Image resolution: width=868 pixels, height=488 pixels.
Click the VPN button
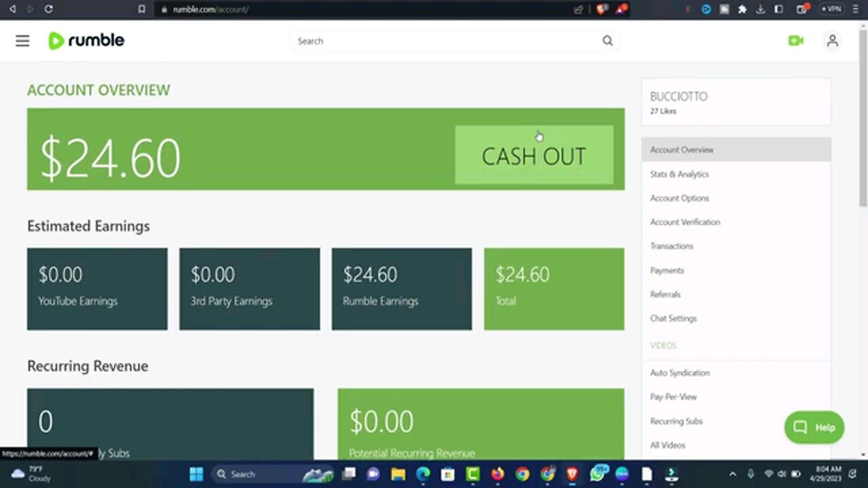(x=831, y=9)
